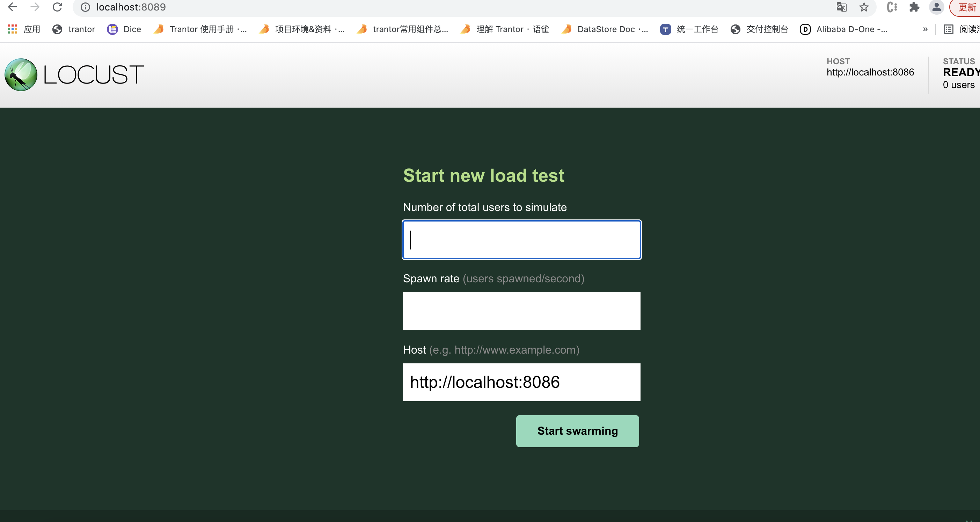The height and width of the screenshot is (522, 980).
Task: Click the READY status text
Action: click(961, 72)
